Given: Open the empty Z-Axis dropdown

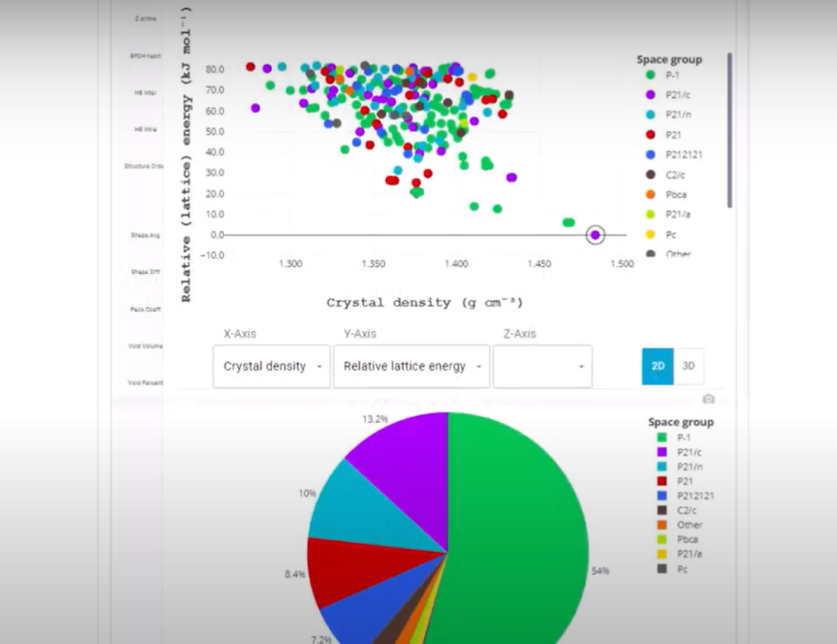Looking at the screenshot, I should pos(542,366).
